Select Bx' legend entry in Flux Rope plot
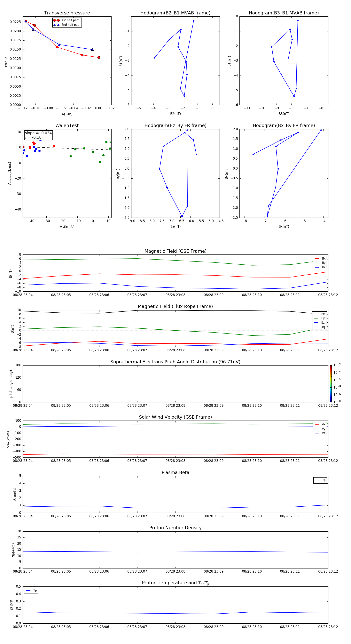The height and width of the screenshot is (644, 351). click(320, 314)
